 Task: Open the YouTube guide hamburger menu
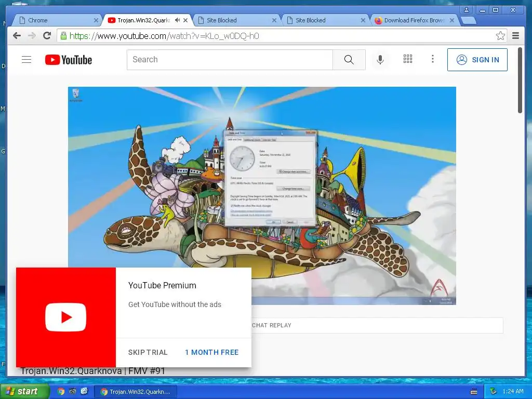pos(26,60)
